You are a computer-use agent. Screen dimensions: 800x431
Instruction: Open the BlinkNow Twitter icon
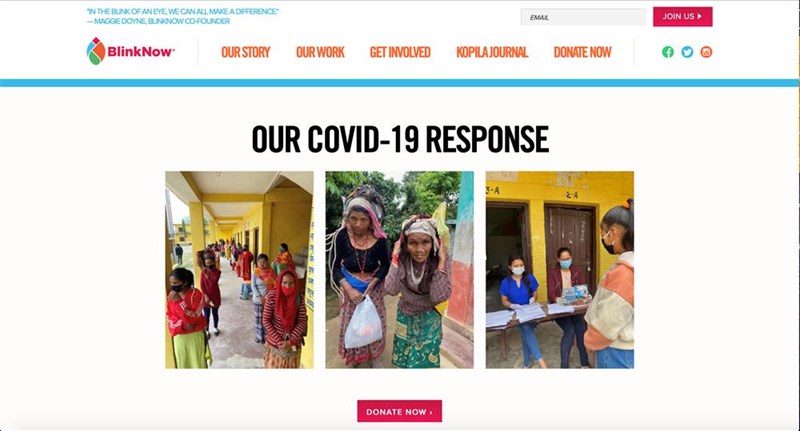[x=687, y=52]
